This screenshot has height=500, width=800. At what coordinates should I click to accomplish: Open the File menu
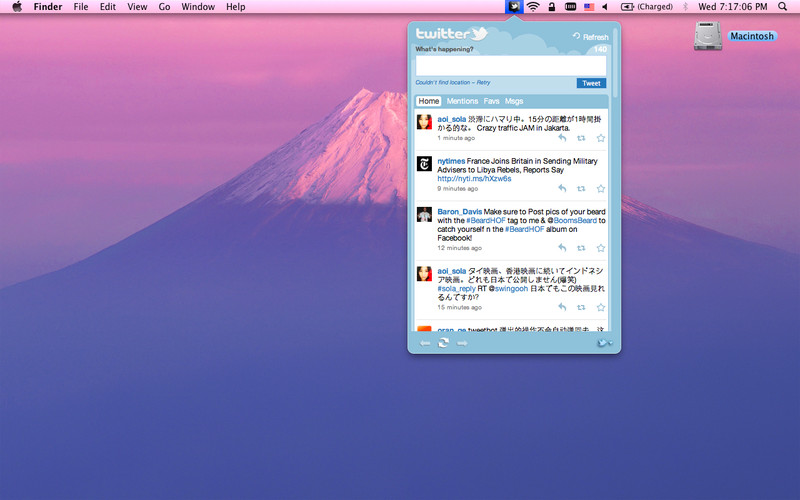[81, 7]
